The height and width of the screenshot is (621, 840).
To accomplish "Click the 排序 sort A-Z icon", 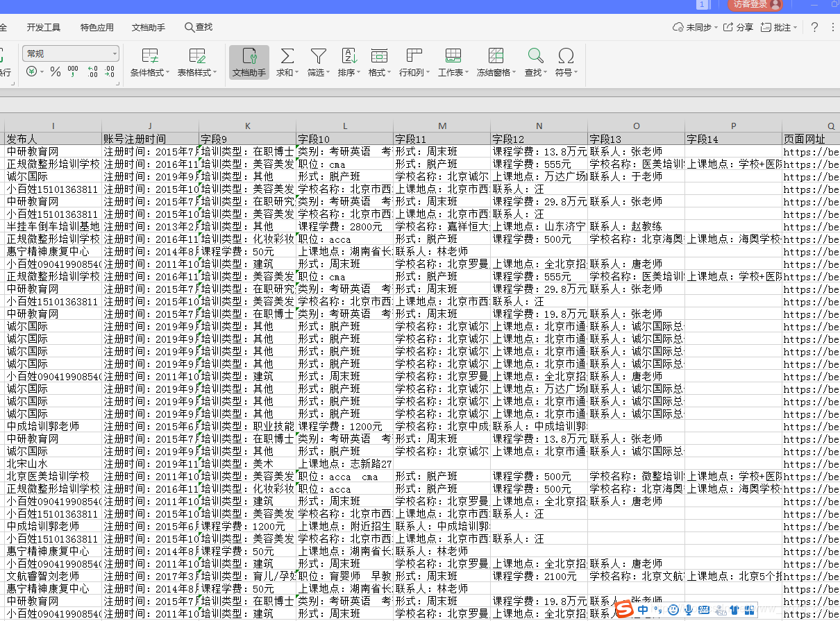I will click(x=348, y=56).
